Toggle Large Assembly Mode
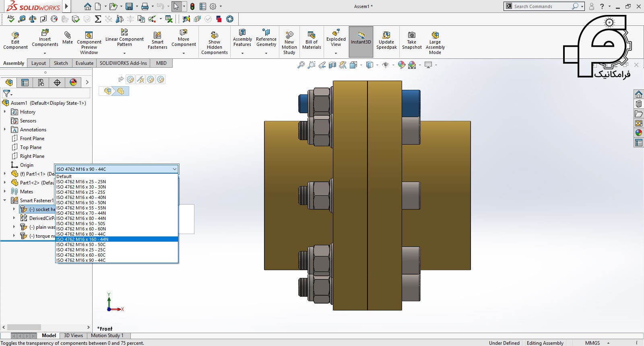Image resolution: width=644 pixels, height=346 pixels. (x=435, y=35)
